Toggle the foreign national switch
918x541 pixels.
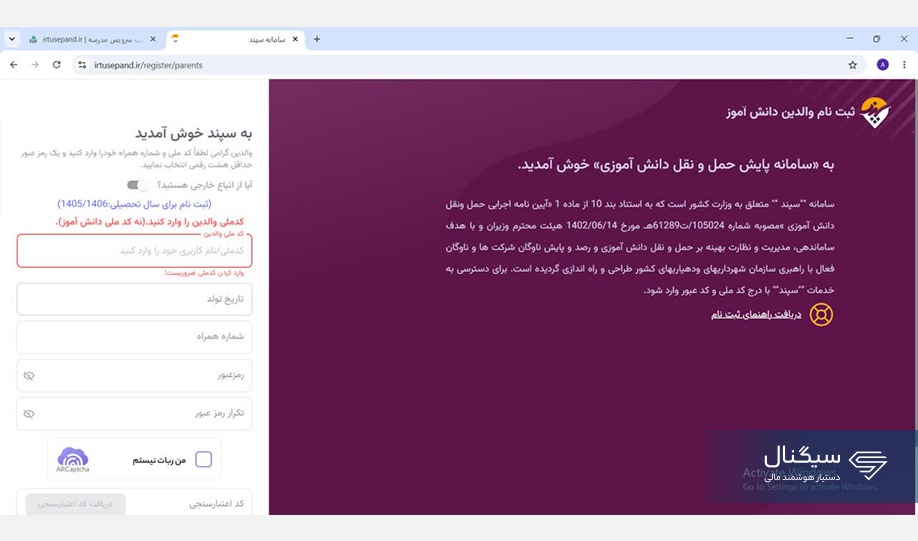[138, 185]
